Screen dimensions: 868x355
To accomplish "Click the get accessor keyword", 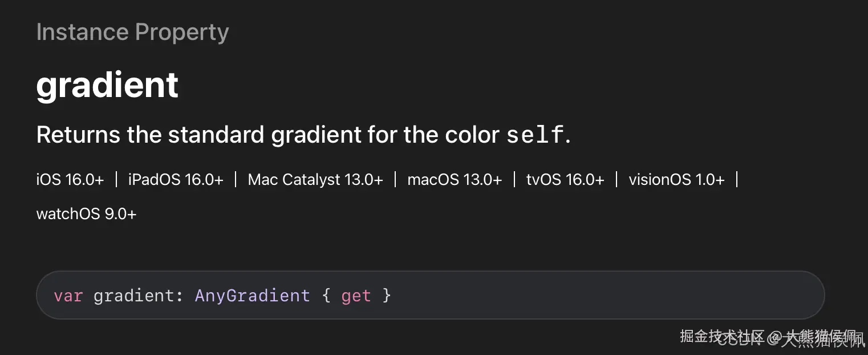I will 356,296.
